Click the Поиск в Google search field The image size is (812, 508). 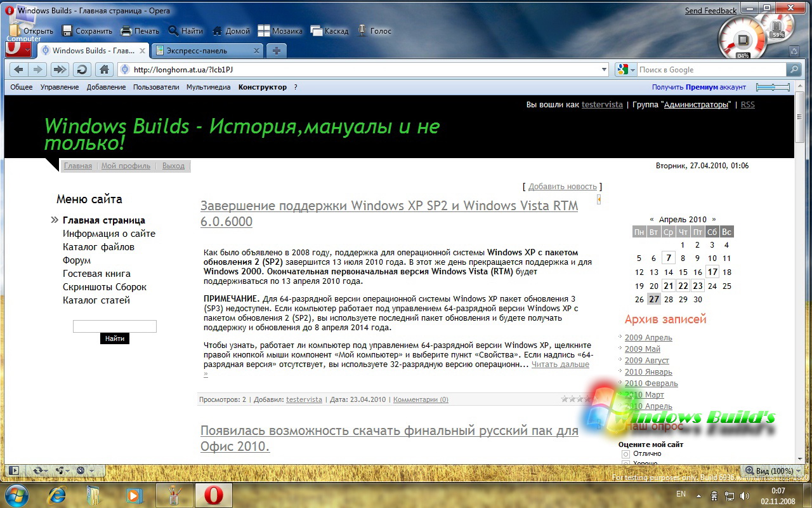click(x=711, y=70)
